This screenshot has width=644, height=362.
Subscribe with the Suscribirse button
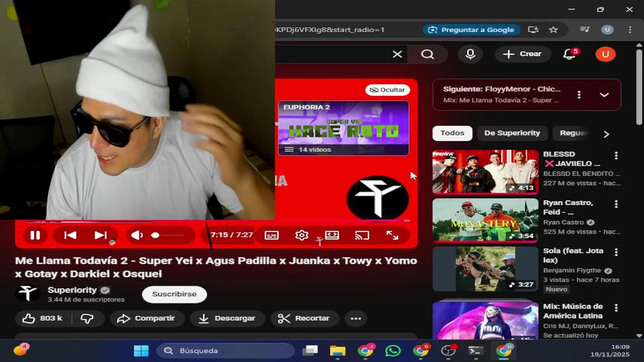pos(174,294)
